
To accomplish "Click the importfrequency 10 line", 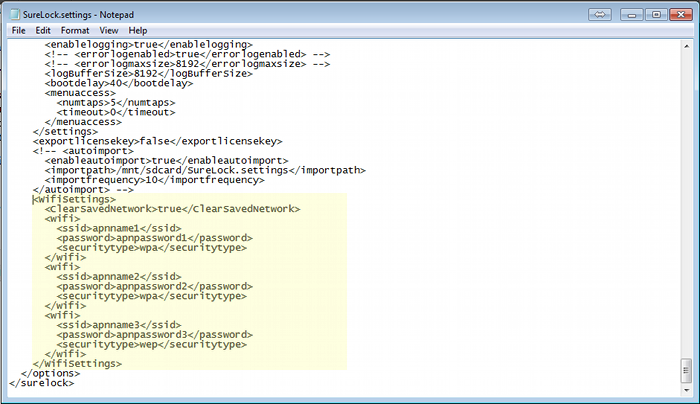I will [x=154, y=180].
